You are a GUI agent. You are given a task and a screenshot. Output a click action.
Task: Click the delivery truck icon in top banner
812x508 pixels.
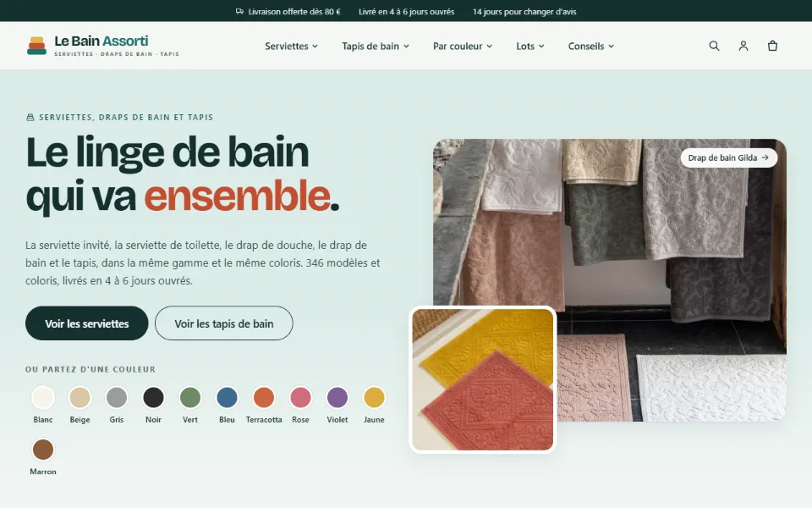pos(239,11)
